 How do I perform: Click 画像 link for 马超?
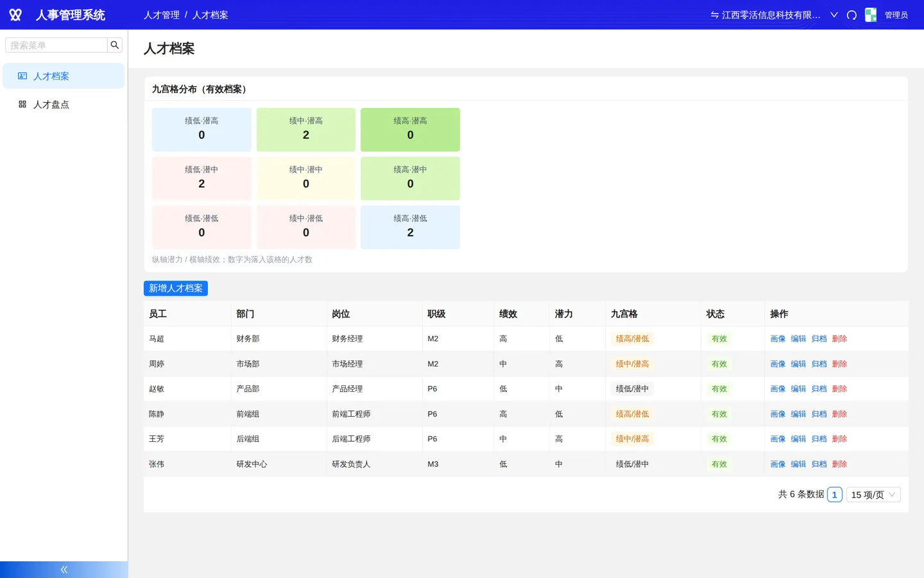click(x=778, y=339)
